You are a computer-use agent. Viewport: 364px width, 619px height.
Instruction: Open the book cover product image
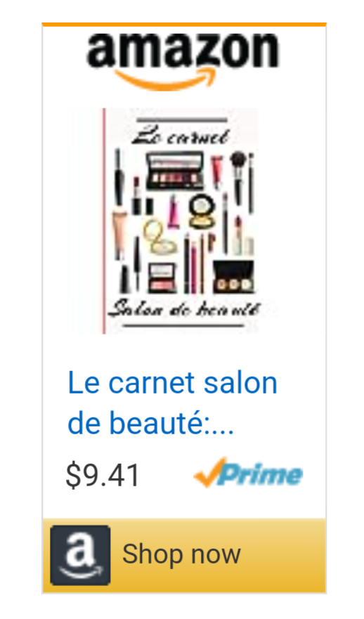(x=164, y=221)
